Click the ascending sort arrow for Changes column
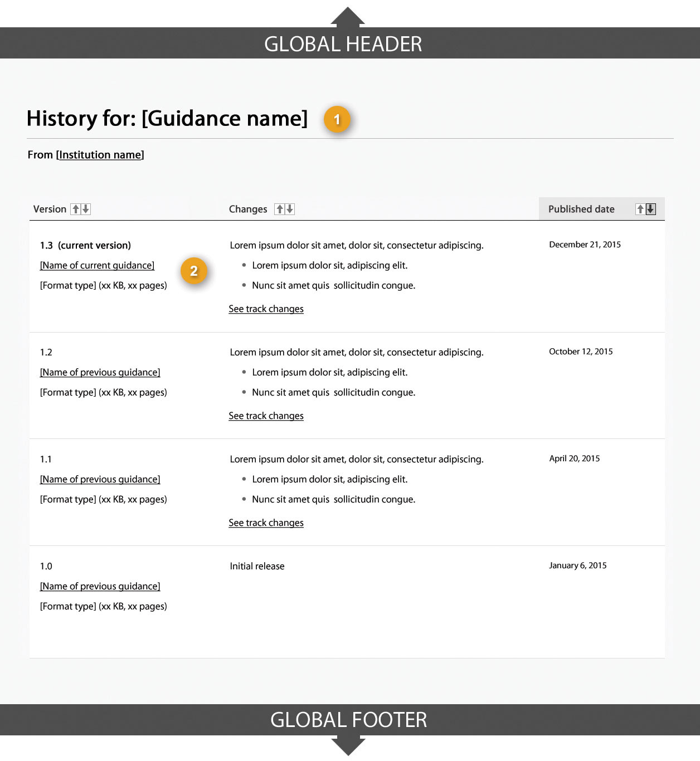700x761 pixels. [279, 208]
